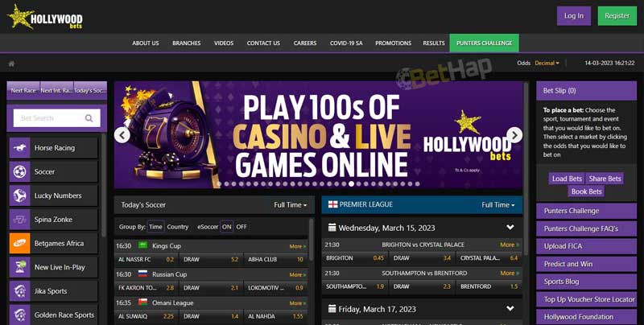The width and height of the screenshot is (644, 325).
Task: Click the Horse Racing sidebar icon
Action: click(x=19, y=148)
